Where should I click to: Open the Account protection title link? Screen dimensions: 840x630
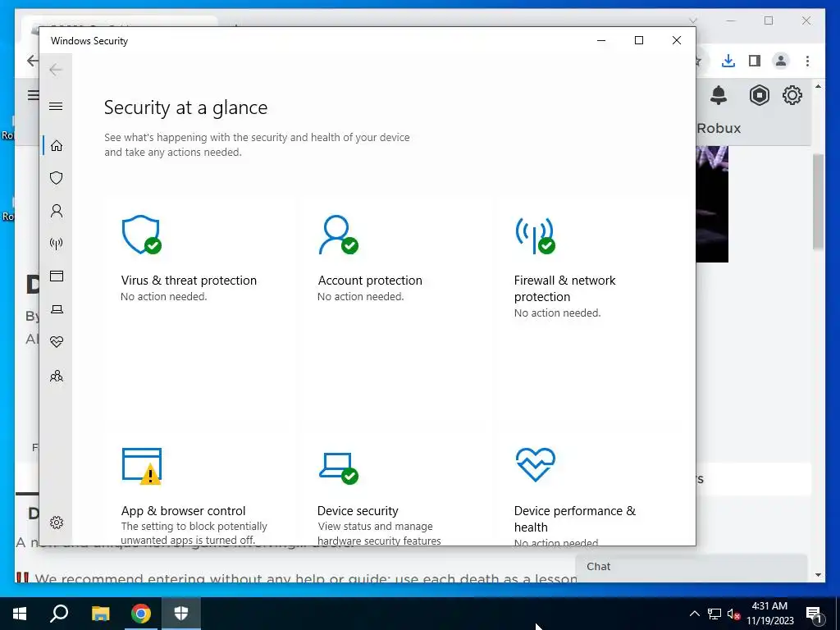pyautogui.click(x=370, y=281)
